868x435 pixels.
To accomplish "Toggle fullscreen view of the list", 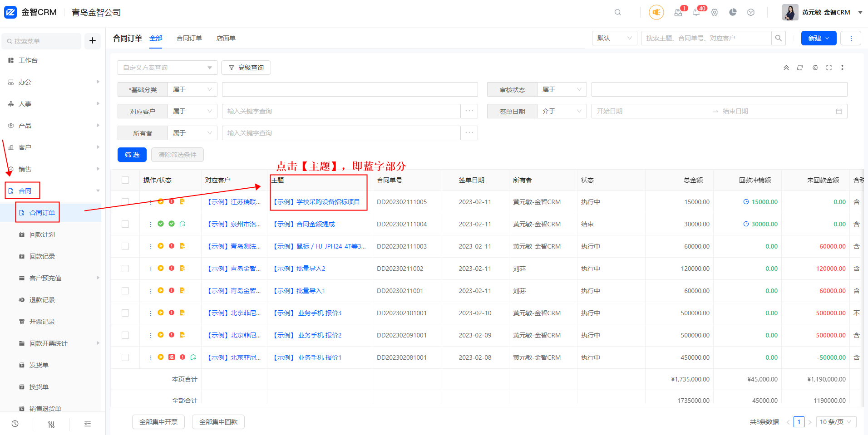I will click(x=829, y=68).
